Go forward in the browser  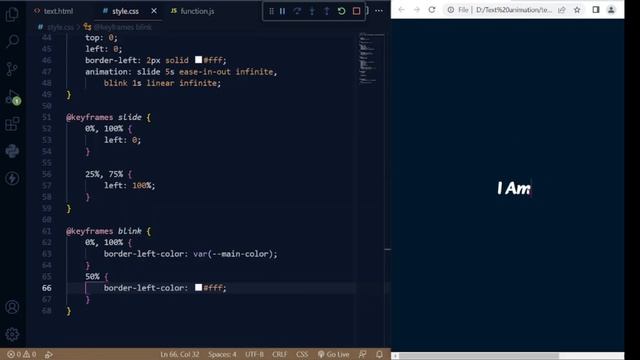pos(417,10)
